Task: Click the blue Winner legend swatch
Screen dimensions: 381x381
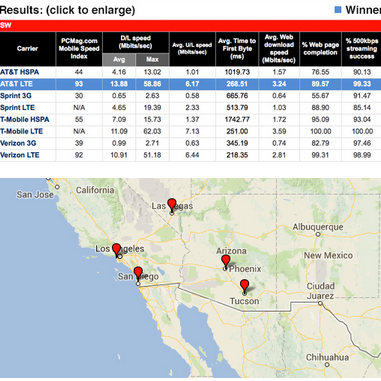Action: 338,10
